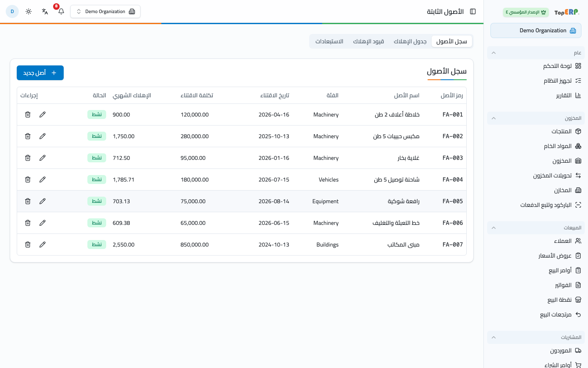Image resolution: width=588 pixels, height=368 pixels.
Task: Edit asset FA-003 with the pencil icon
Action: click(42, 158)
